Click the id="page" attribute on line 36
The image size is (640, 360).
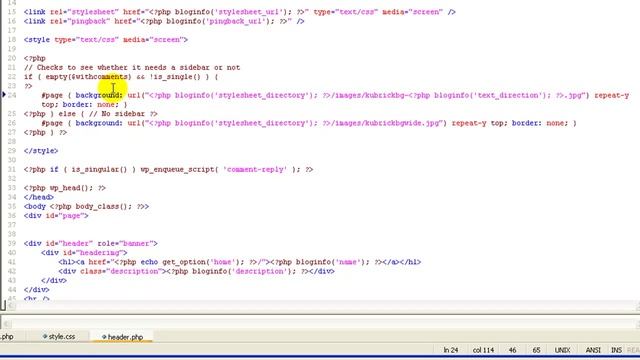pyautogui.click(x=65, y=216)
